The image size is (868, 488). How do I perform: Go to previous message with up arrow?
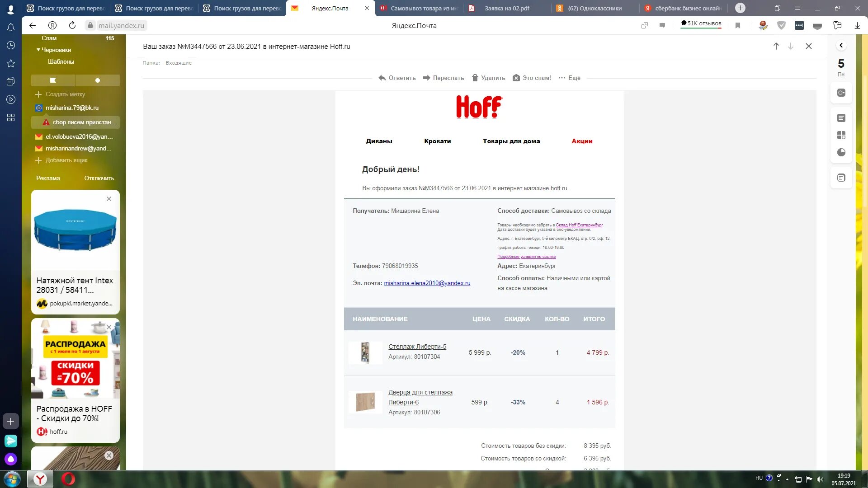pos(776,46)
